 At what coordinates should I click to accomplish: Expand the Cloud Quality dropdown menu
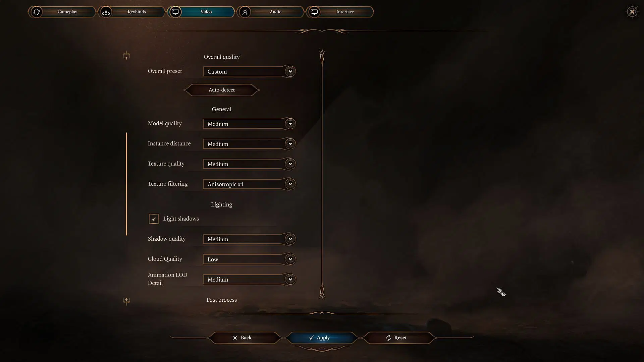click(290, 258)
